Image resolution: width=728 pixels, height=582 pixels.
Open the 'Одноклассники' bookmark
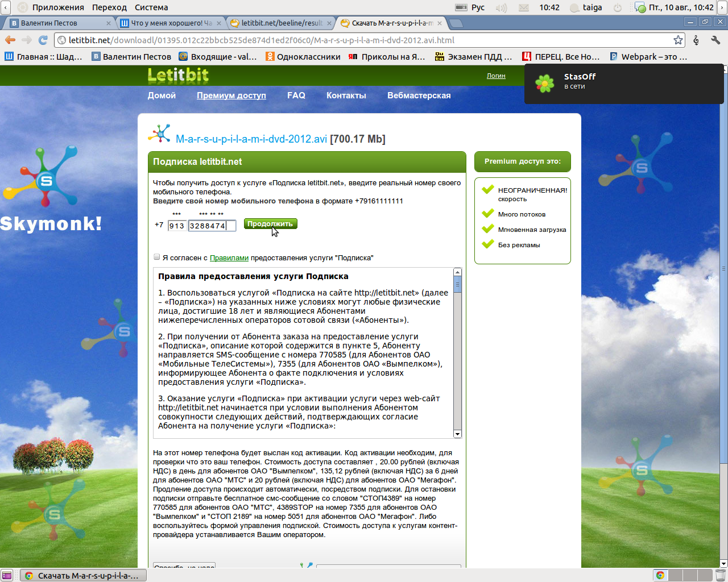tap(303, 57)
